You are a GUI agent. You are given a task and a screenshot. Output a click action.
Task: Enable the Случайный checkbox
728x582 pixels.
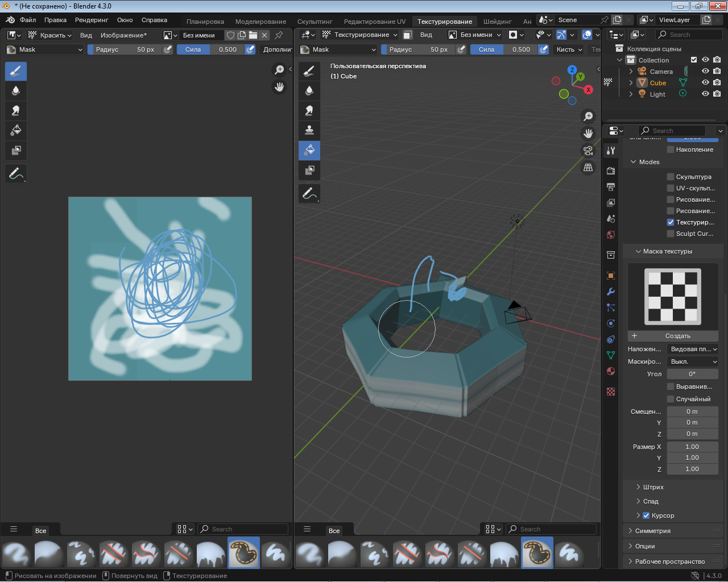coord(671,399)
